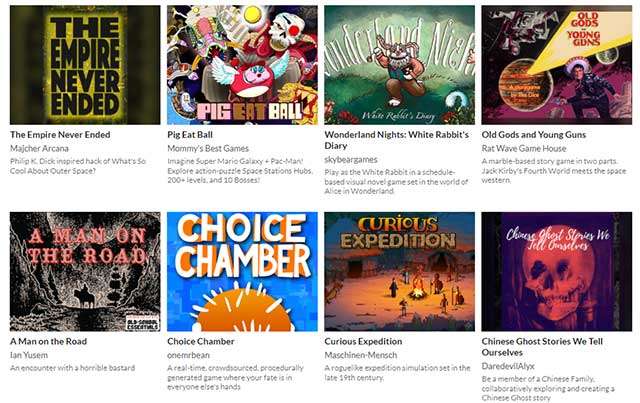Open Old Gods and Young Guns cover
This screenshot has height=403, width=640.
coord(557,65)
